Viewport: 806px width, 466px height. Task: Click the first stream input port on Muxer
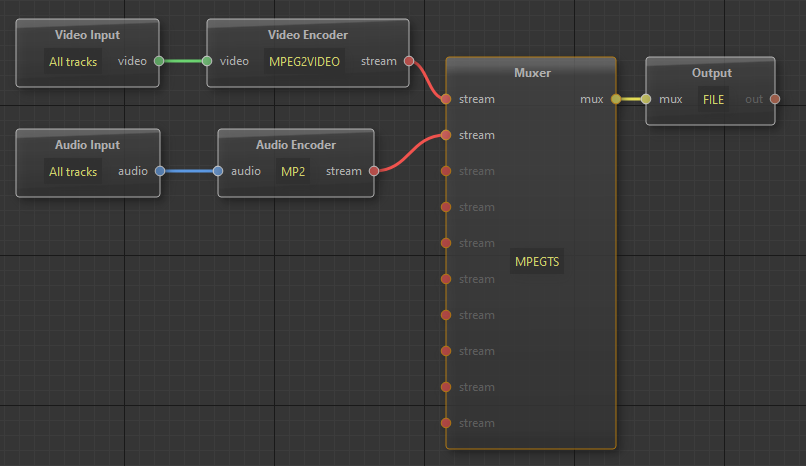(446, 99)
